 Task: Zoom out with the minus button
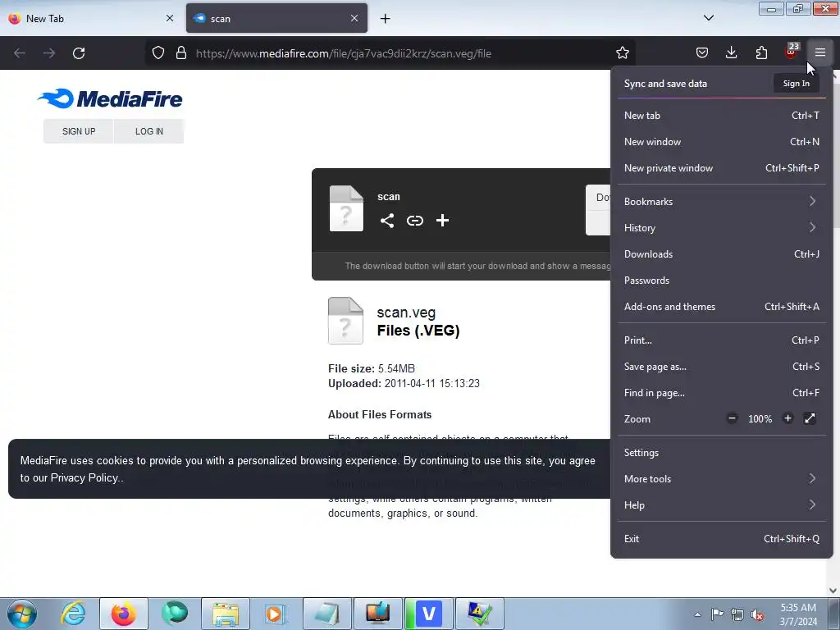[733, 418]
